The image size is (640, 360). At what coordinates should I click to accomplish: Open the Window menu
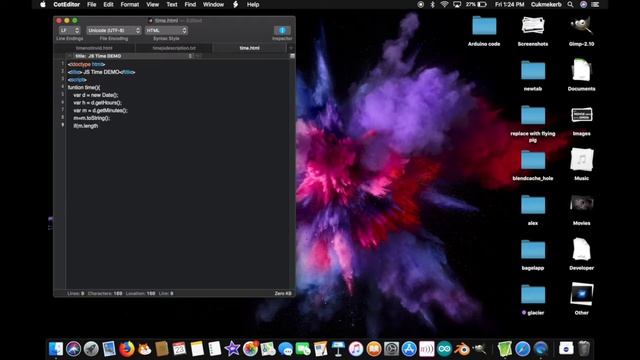coord(213,4)
